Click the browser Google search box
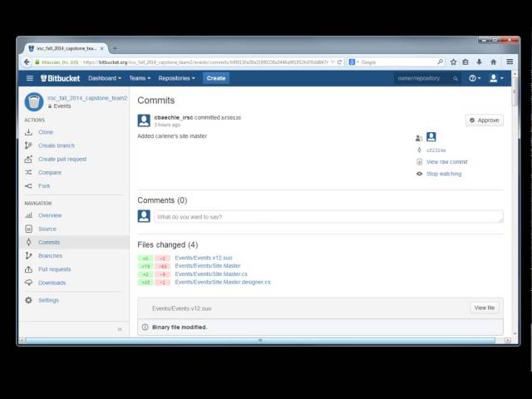The image size is (532, 399). pyautogui.click(x=397, y=62)
